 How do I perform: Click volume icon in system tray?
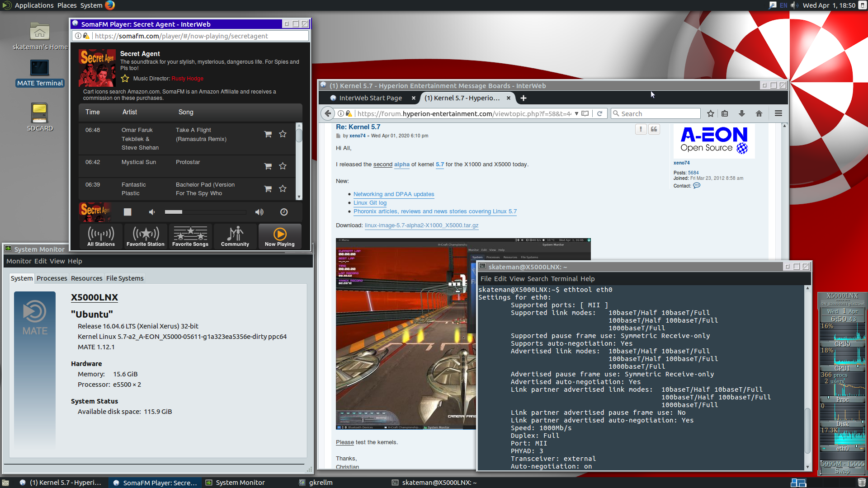(794, 5)
